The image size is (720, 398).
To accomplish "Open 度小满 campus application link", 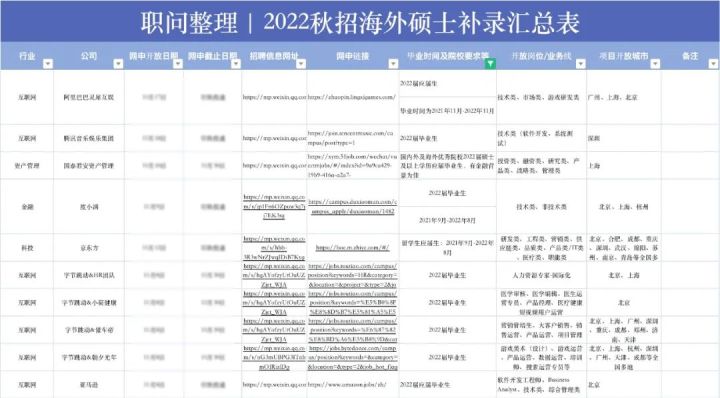I will 353,207.
